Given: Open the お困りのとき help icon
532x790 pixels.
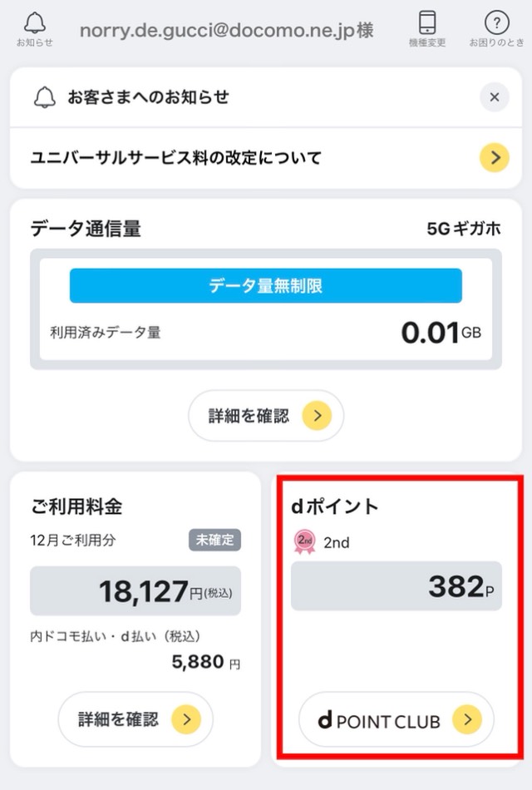Looking at the screenshot, I should point(497,29).
